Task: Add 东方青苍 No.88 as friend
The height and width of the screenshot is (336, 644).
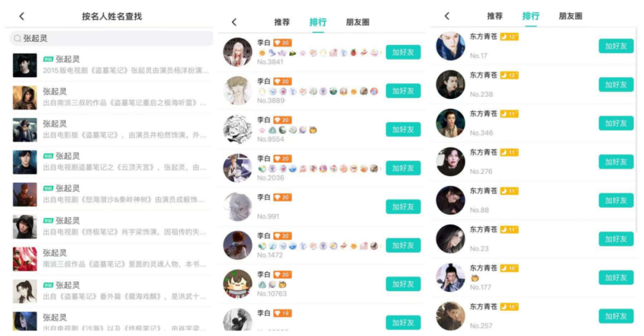Action: [x=615, y=201]
